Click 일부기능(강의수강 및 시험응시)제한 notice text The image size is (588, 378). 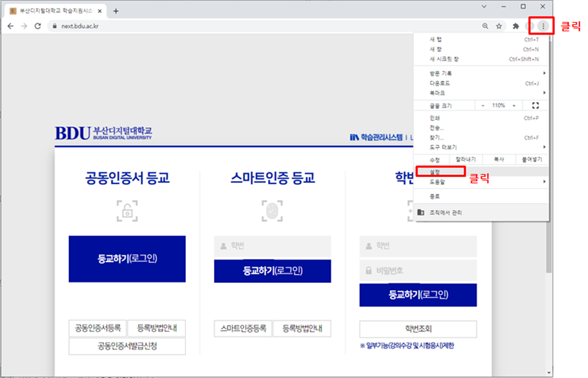[407, 345]
